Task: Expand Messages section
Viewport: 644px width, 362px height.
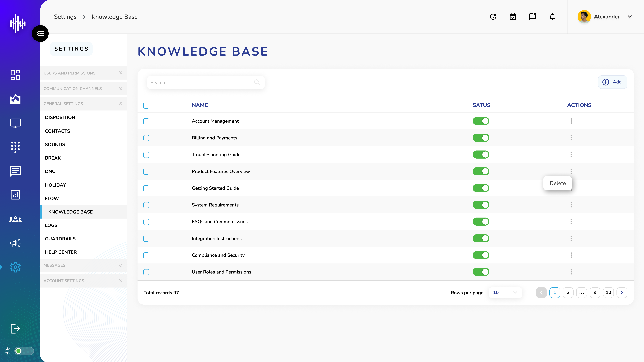Action: tap(84, 265)
